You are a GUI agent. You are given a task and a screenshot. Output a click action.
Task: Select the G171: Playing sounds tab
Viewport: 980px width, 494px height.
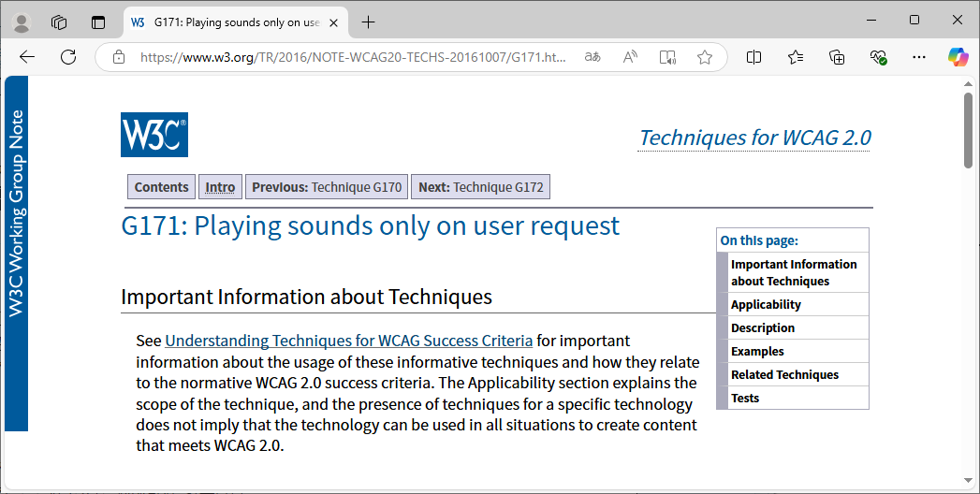[x=235, y=22]
